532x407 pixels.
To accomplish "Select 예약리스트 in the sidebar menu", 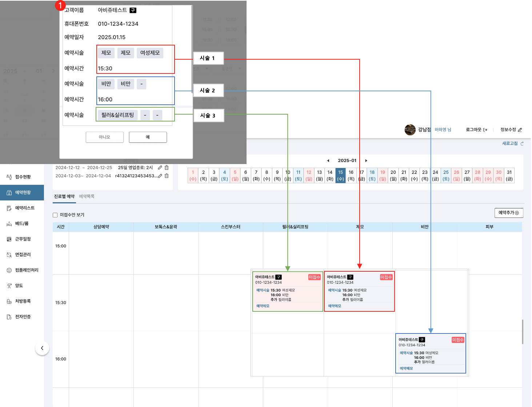I will pos(22,208).
